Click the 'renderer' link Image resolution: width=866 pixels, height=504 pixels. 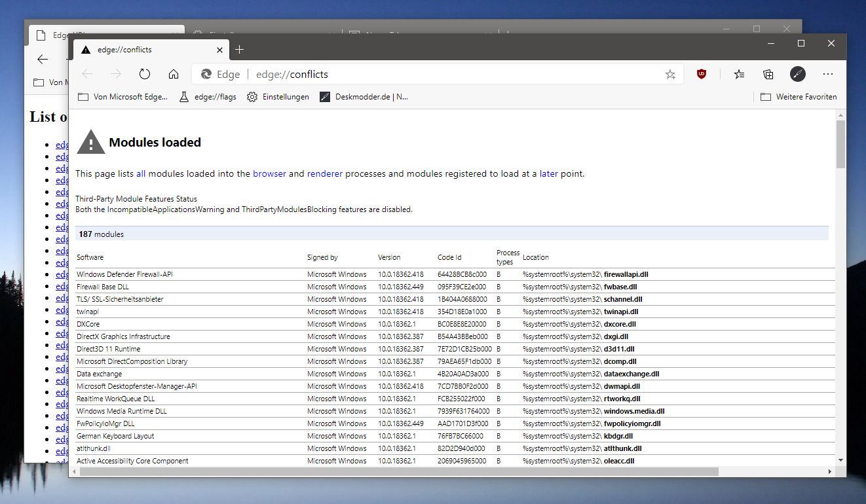(325, 174)
